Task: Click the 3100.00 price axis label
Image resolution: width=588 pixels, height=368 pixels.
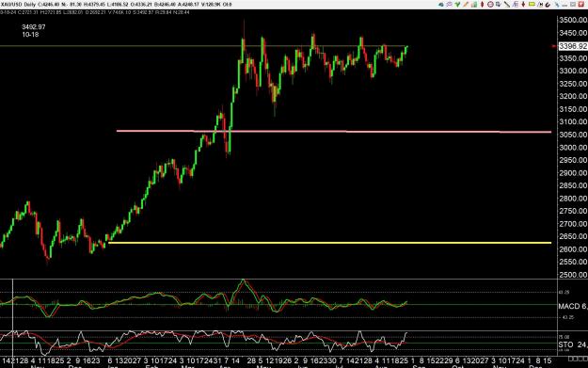Action: click(573, 122)
